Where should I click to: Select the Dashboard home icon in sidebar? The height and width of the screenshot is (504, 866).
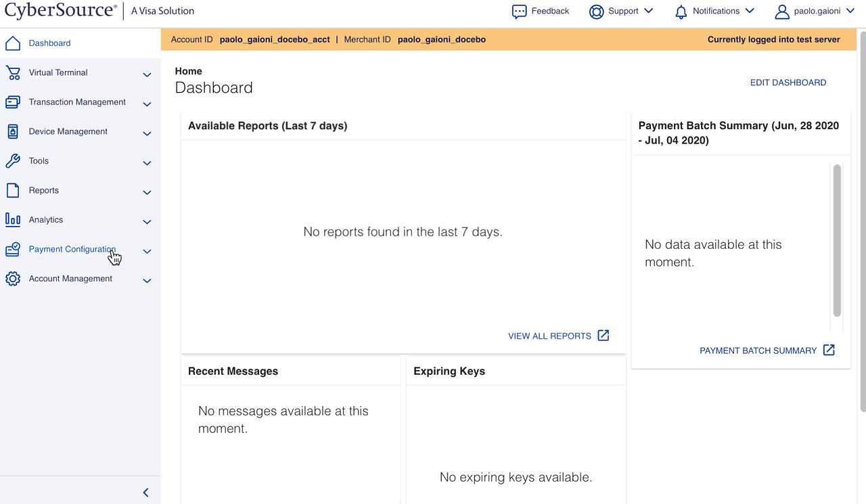tap(13, 43)
